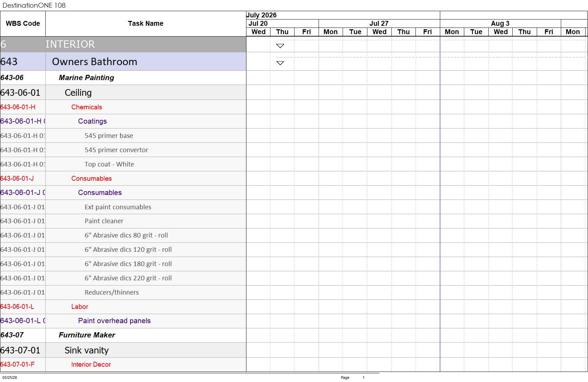Select the INTERIOR summary row

[123, 44]
